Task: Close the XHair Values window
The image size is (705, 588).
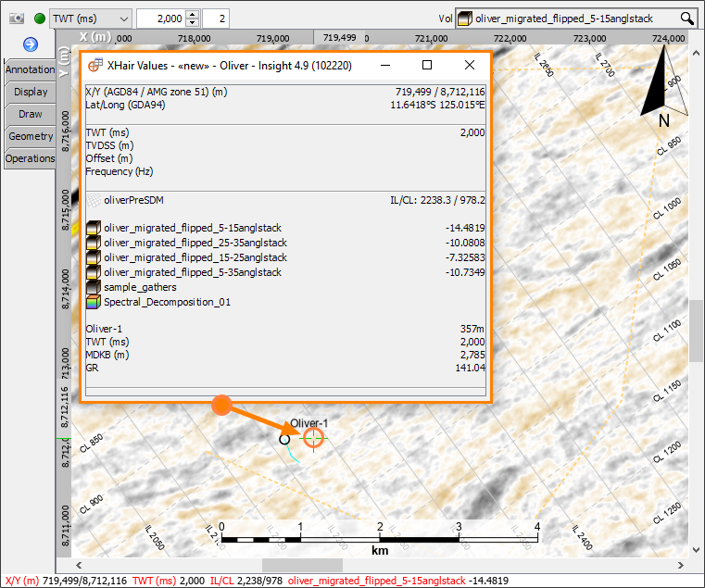Action: [x=470, y=65]
